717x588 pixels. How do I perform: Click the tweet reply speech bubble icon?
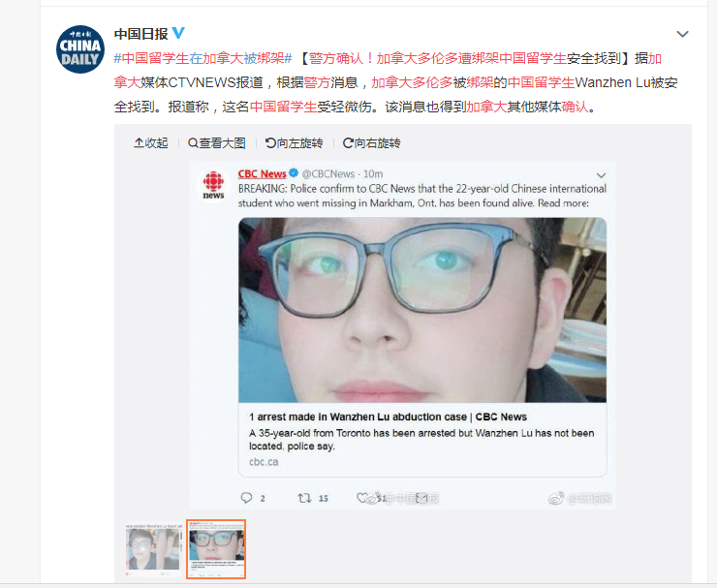(x=246, y=498)
